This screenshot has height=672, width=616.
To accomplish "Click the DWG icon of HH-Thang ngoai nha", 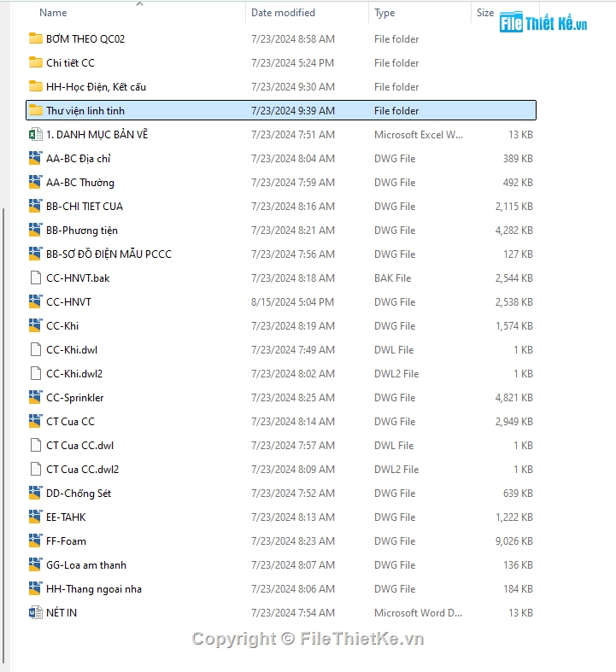I will click(x=36, y=589).
